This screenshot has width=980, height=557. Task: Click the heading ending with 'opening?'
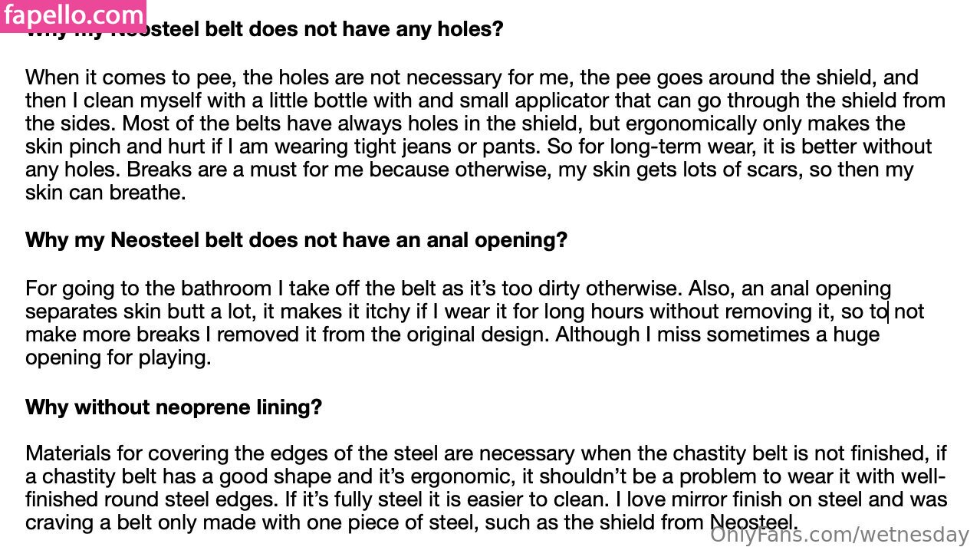pos(296,240)
